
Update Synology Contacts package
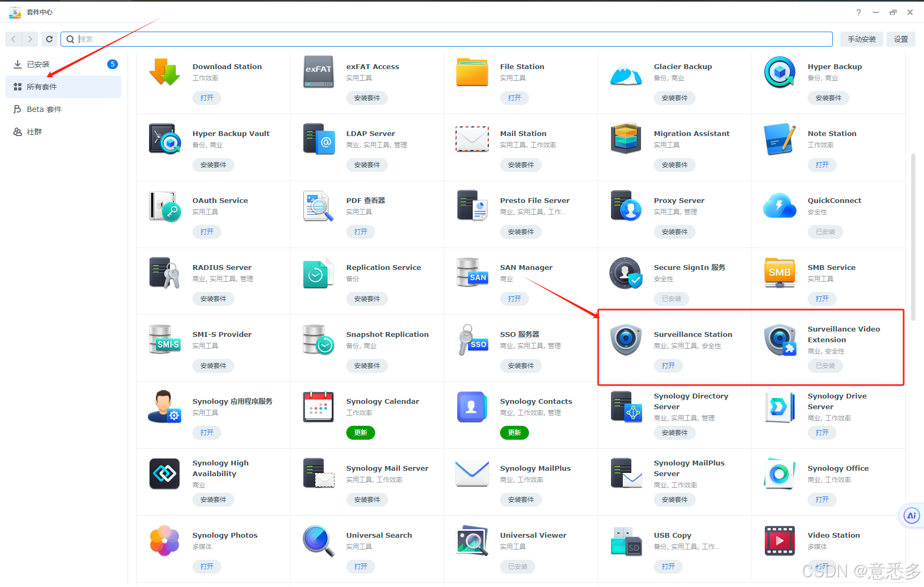pyautogui.click(x=515, y=433)
